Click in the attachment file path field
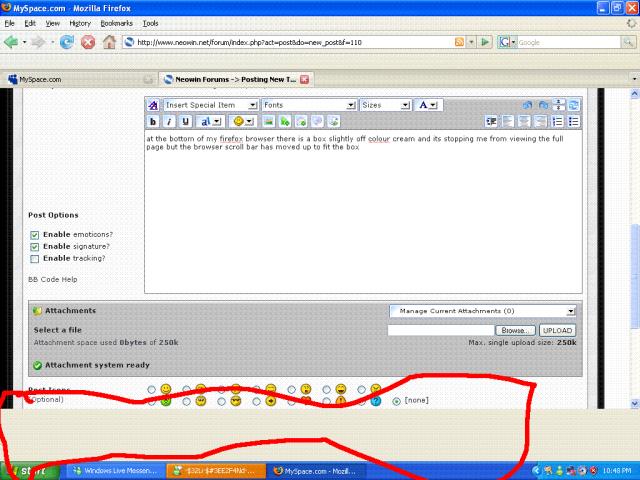The image size is (640, 480). point(440,330)
